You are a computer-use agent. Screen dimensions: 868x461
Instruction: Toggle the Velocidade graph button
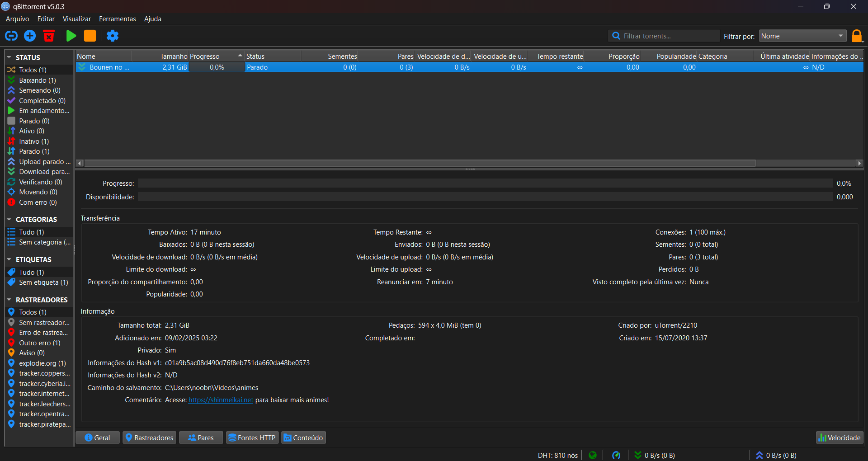[840, 437]
